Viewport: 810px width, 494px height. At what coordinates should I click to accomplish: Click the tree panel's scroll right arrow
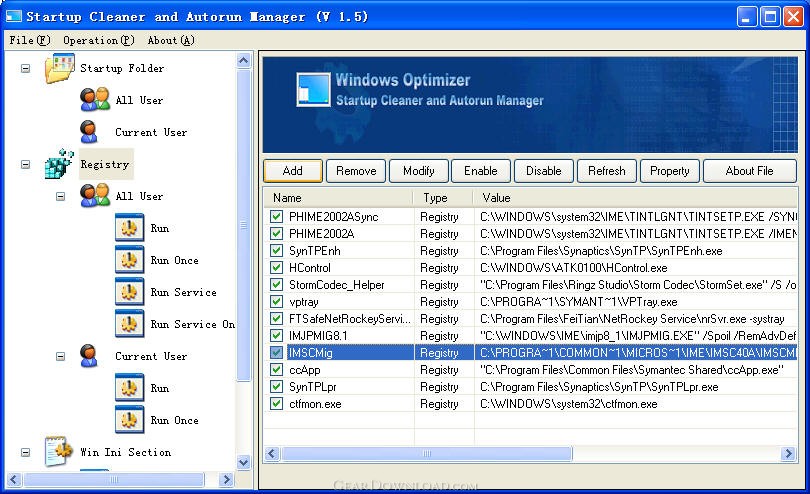pos(226,480)
